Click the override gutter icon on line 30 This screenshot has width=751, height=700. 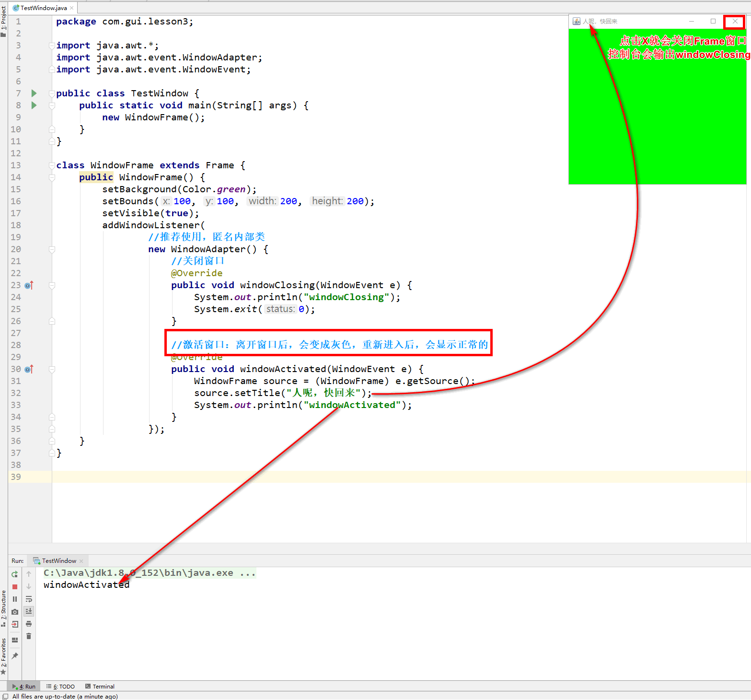tap(29, 369)
